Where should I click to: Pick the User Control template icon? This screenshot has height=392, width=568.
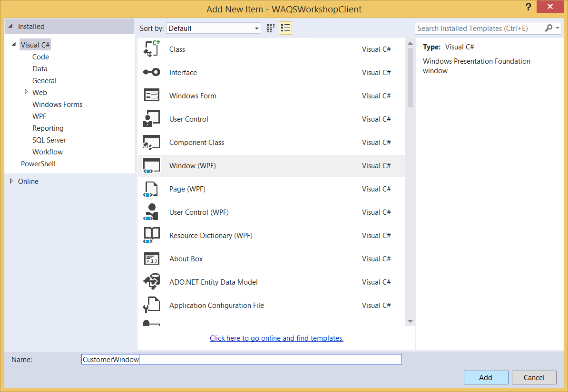[x=151, y=119]
